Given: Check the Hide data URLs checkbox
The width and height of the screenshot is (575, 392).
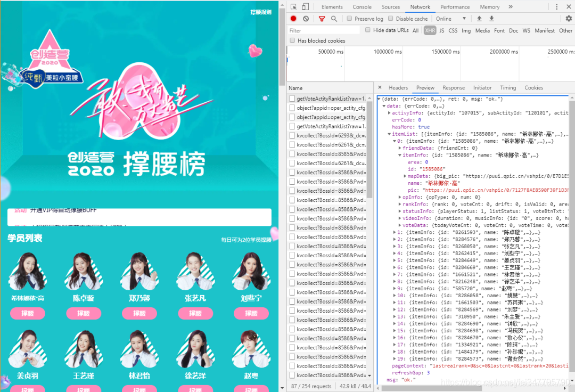Looking at the screenshot, I should point(367,30).
